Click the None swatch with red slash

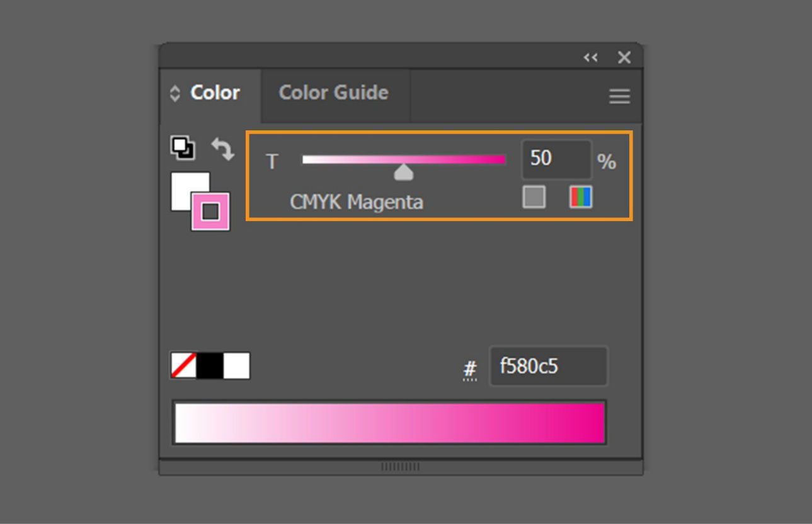(182, 366)
